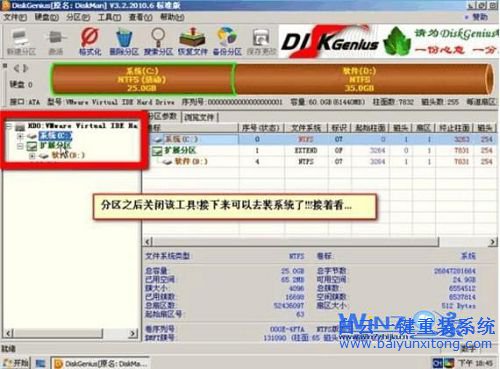This screenshot has width=500, height=369.
Task: Click the drive icon beside 系统(C:) in the tree
Action: 32,136
